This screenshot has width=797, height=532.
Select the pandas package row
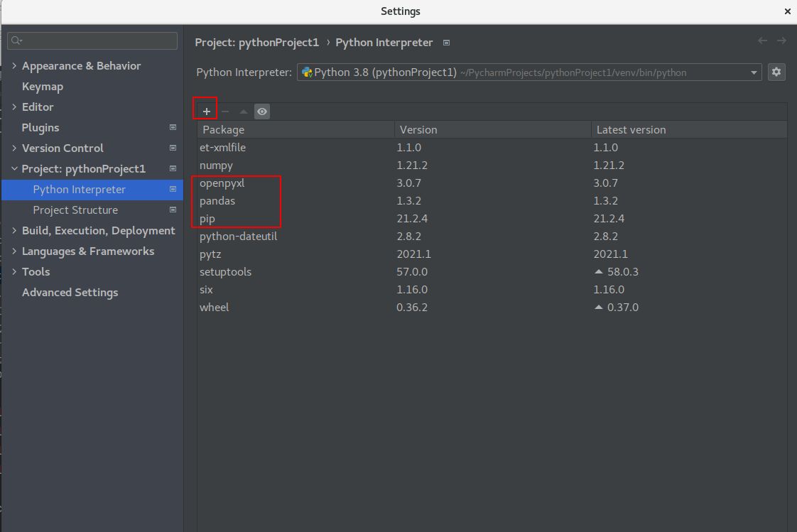pyautogui.click(x=492, y=201)
